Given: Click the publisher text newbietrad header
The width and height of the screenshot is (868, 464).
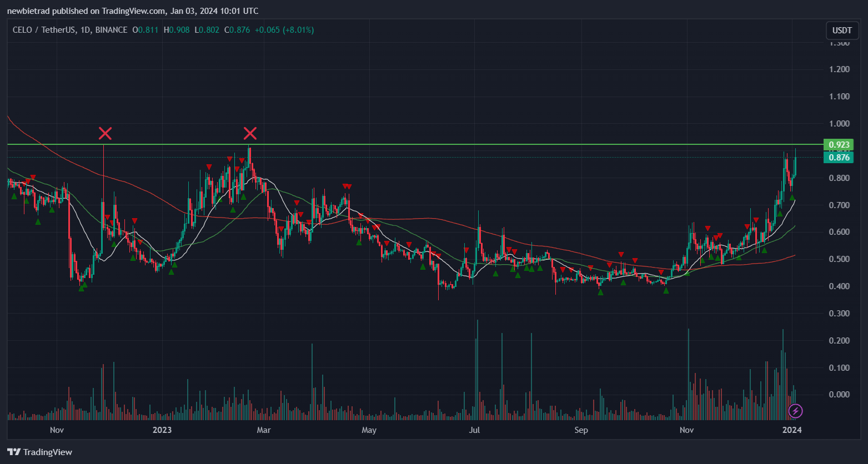Looking at the screenshot, I should coord(133,11).
